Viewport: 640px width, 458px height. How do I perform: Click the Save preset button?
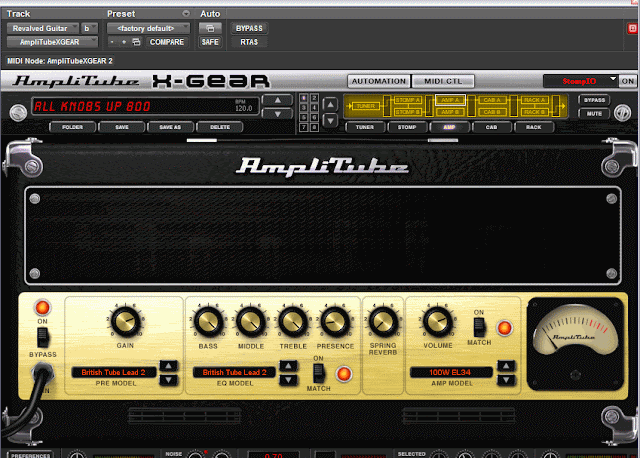pos(122,127)
